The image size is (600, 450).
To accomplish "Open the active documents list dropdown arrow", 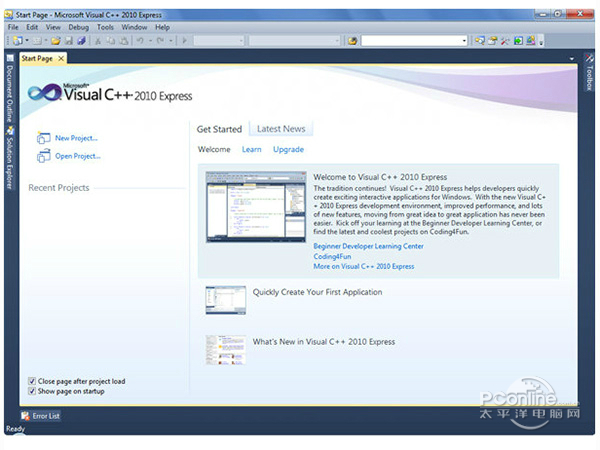I will [x=572, y=59].
